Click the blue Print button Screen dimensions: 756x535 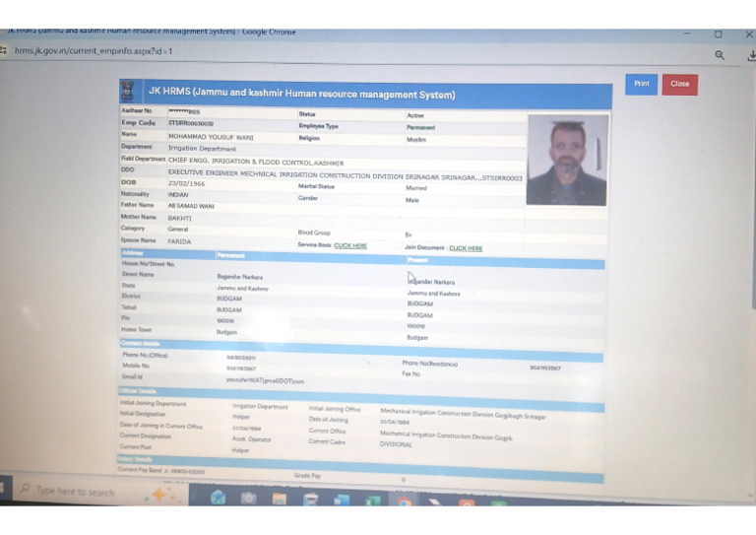coord(641,85)
